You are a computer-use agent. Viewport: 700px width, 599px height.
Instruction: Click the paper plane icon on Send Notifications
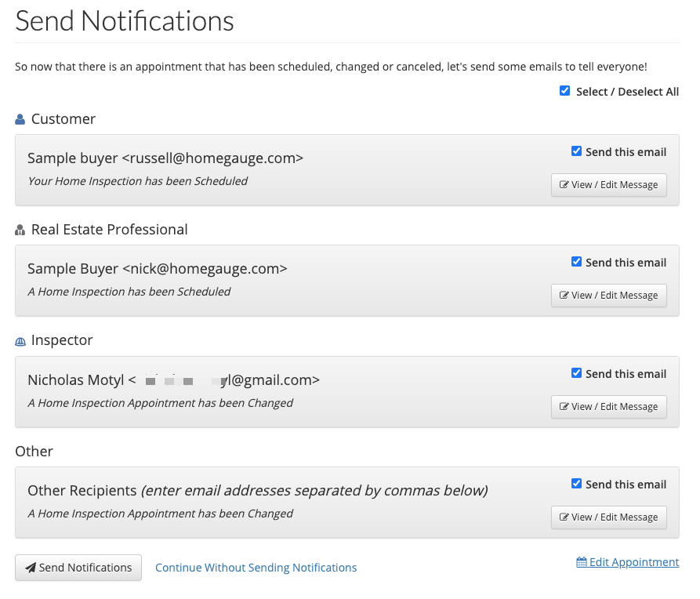(x=31, y=568)
